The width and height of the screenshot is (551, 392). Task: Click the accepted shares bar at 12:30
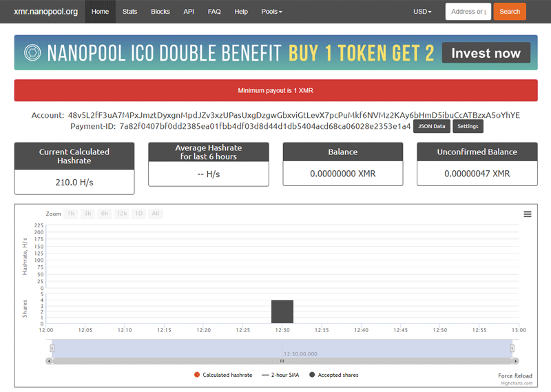[282, 312]
